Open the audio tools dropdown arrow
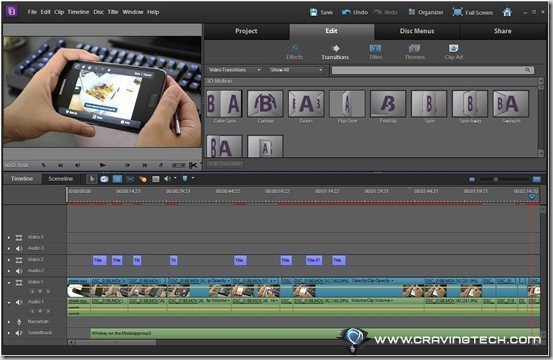This screenshot has height=360, width=553. click(x=175, y=178)
